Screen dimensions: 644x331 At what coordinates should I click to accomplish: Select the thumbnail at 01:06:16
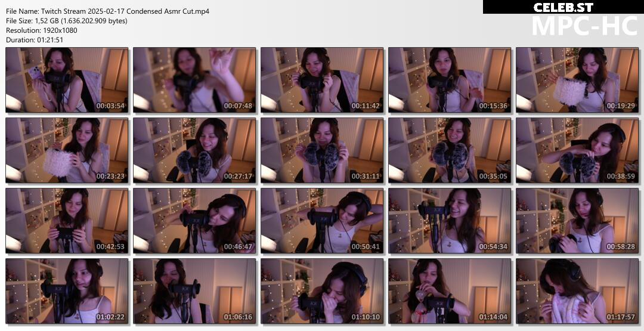[x=194, y=291]
